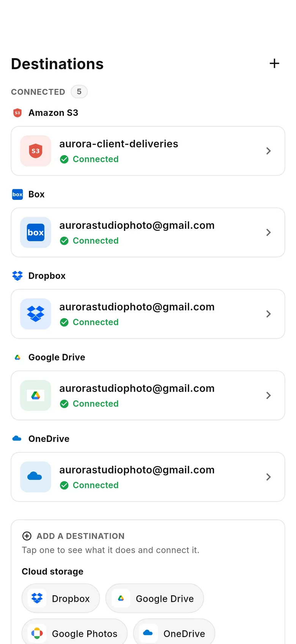Screen dimensions: 296x644
Task: Click the small Box header icon
Action: point(17,194)
